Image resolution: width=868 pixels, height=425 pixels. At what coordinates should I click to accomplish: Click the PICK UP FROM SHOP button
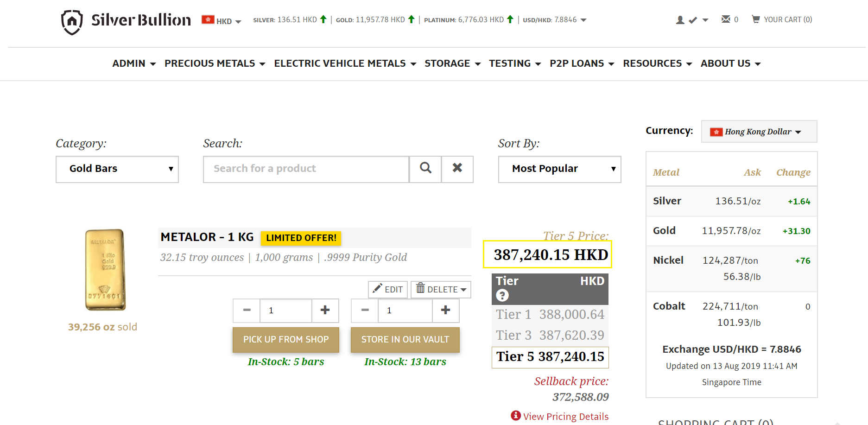point(285,339)
